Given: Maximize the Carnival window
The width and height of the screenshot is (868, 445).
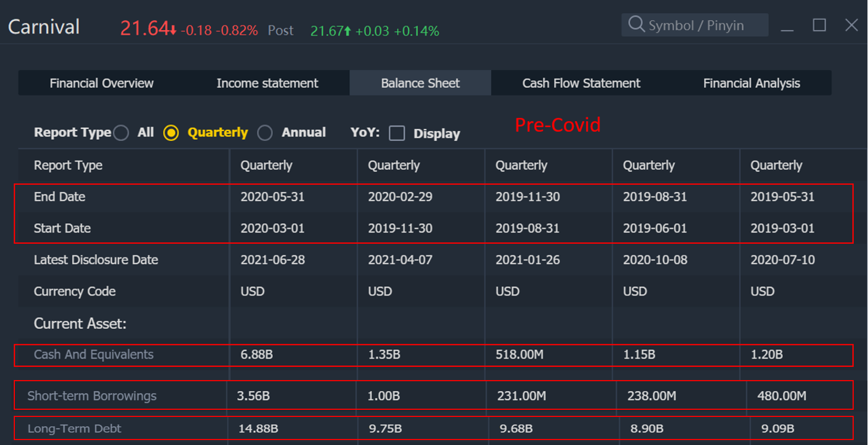Looking at the screenshot, I should (820, 25).
